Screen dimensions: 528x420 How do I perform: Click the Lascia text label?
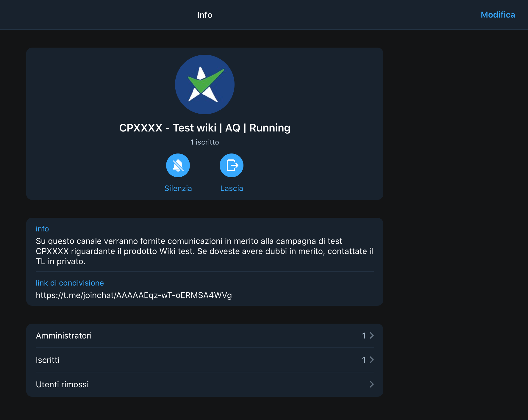(x=232, y=188)
